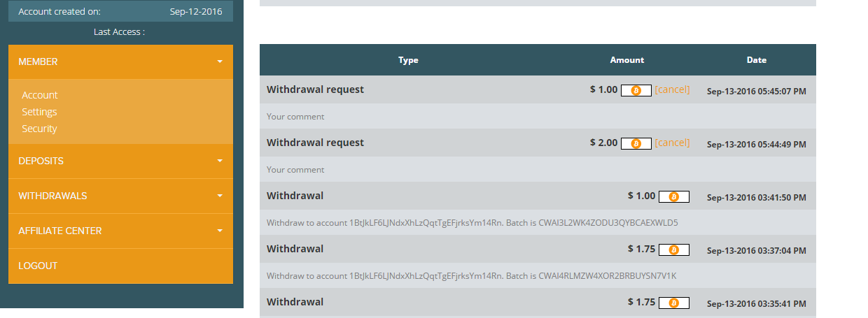Click LOGOUT in the sidebar

pyautogui.click(x=38, y=266)
